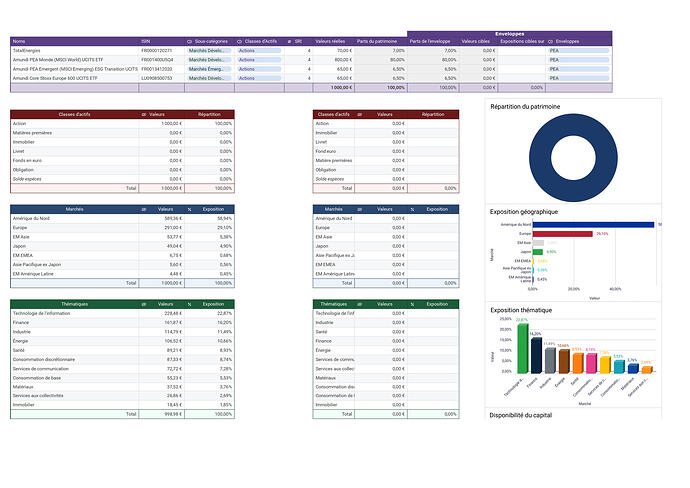
Task: Select the Services aux collectivités cell
Action: (x=74, y=396)
